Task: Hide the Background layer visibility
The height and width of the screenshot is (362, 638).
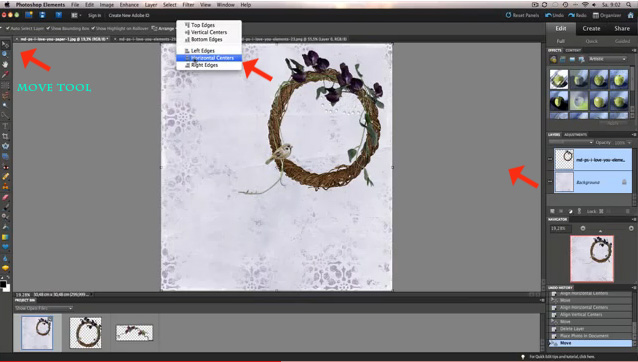Action: pos(550,182)
